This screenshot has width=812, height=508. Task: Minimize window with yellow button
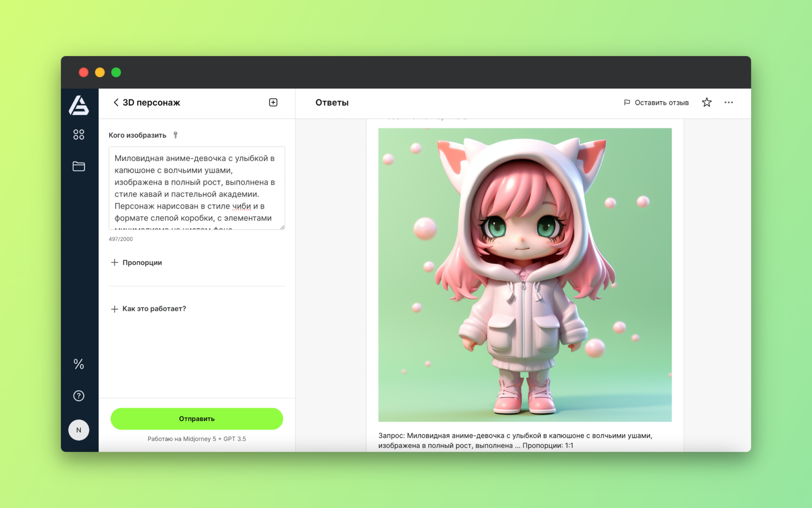pyautogui.click(x=100, y=73)
